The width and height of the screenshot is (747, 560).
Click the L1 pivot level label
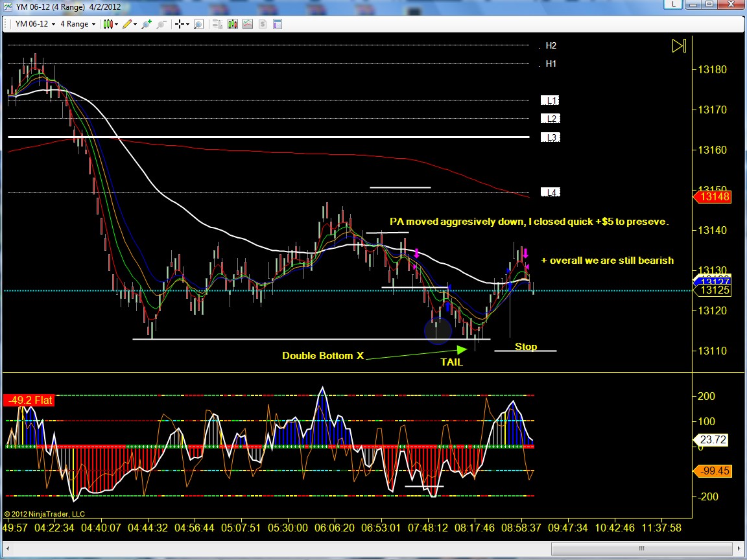(551, 100)
